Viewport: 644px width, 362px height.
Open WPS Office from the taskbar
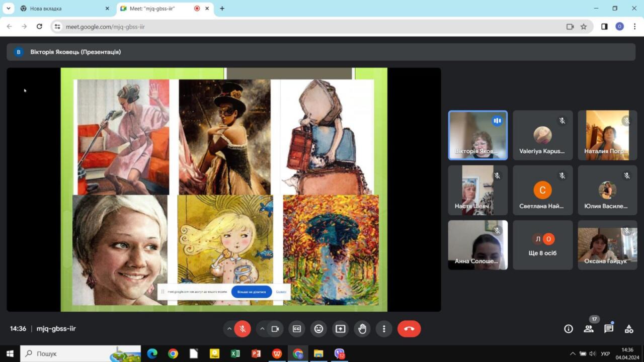tap(277, 353)
